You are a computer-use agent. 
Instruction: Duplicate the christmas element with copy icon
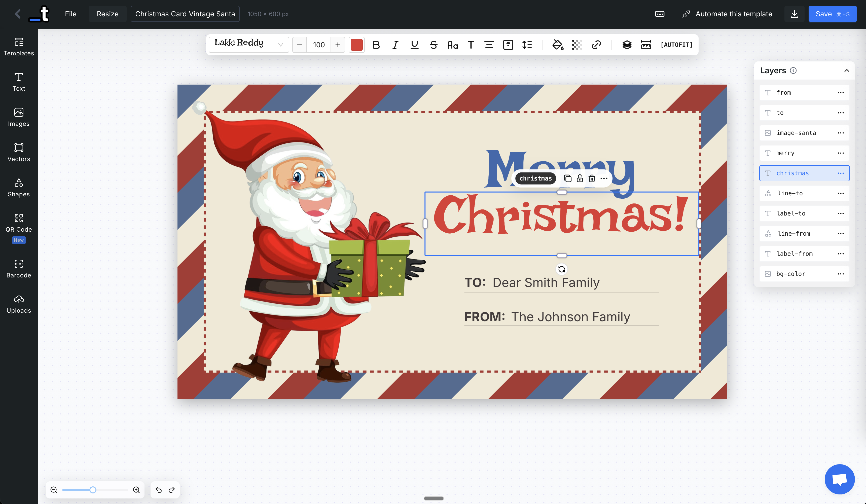(x=567, y=178)
